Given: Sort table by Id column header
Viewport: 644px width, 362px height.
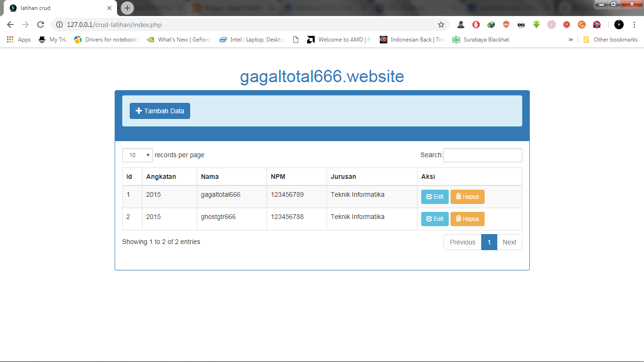Looking at the screenshot, I should pyautogui.click(x=132, y=177).
